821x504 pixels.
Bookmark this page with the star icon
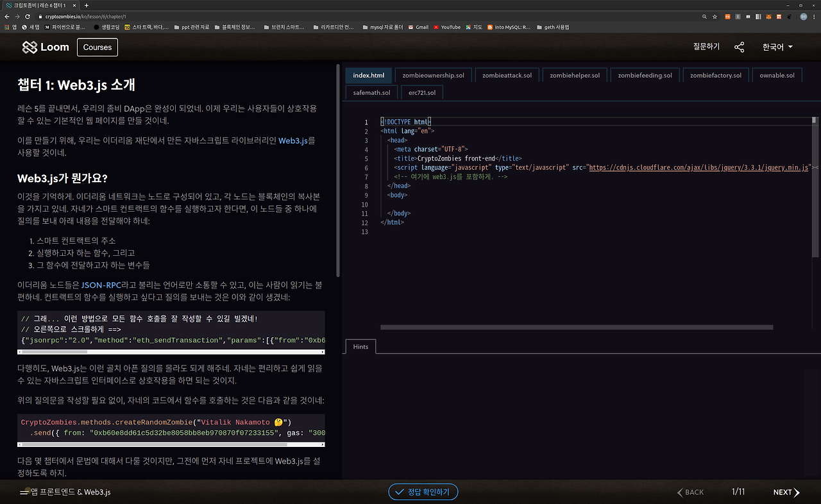[715, 16]
